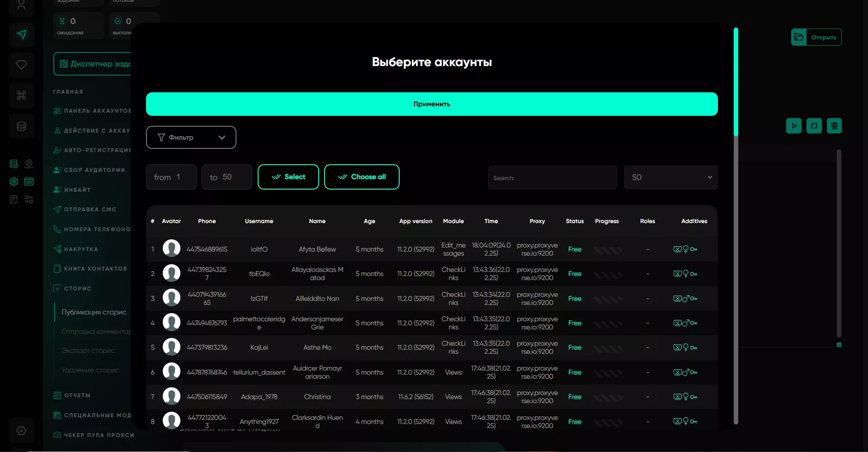Open Отправка СМС menu item
Image resolution: width=868 pixels, height=452 pixels.
tap(85, 209)
